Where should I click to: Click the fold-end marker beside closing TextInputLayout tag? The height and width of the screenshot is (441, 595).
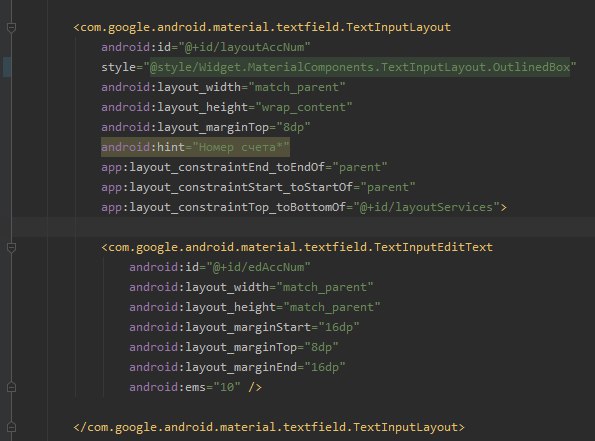pos(11,427)
